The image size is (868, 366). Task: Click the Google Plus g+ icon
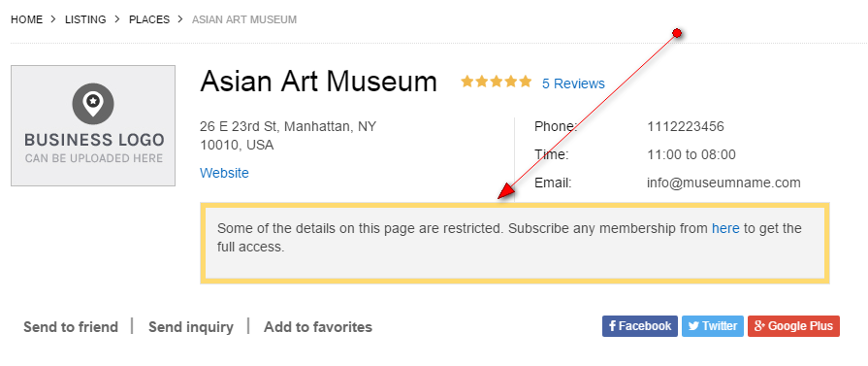pyautogui.click(x=759, y=326)
